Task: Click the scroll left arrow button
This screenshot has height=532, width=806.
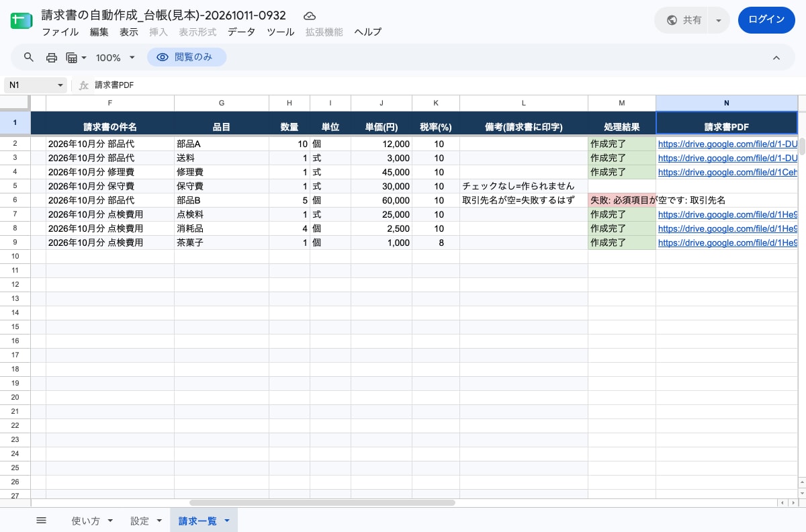Action: [x=781, y=502]
